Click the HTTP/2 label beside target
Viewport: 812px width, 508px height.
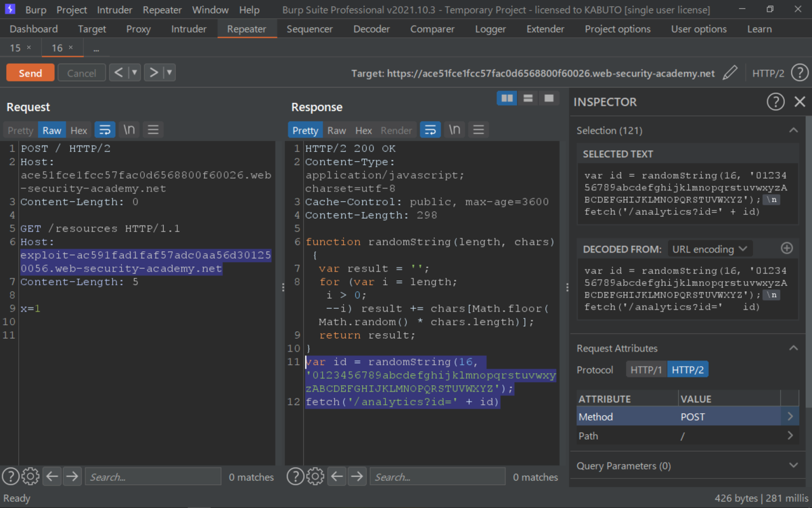pos(769,73)
